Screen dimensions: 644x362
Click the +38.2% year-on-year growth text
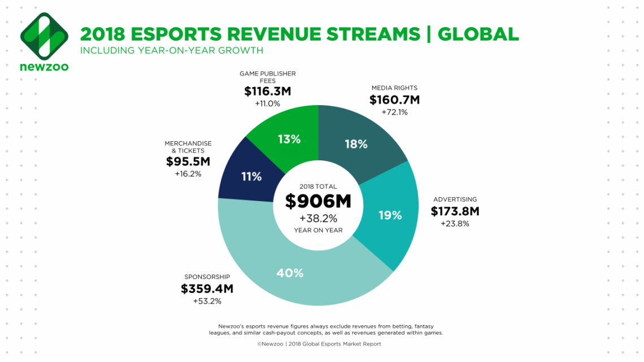point(319,217)
